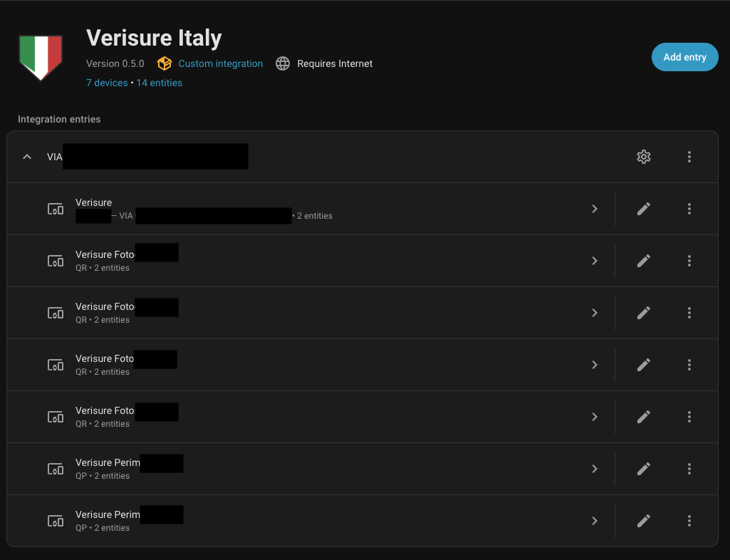This screenshot has width=730, height=560.
Task: Open three-dot menu of third Verisure Foto row
Action: click(689, 365)
